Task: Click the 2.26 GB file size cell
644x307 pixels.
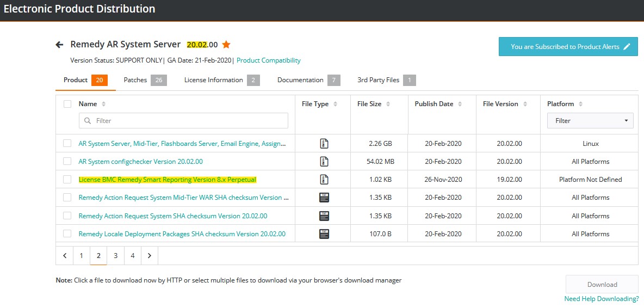Action: 380,144
